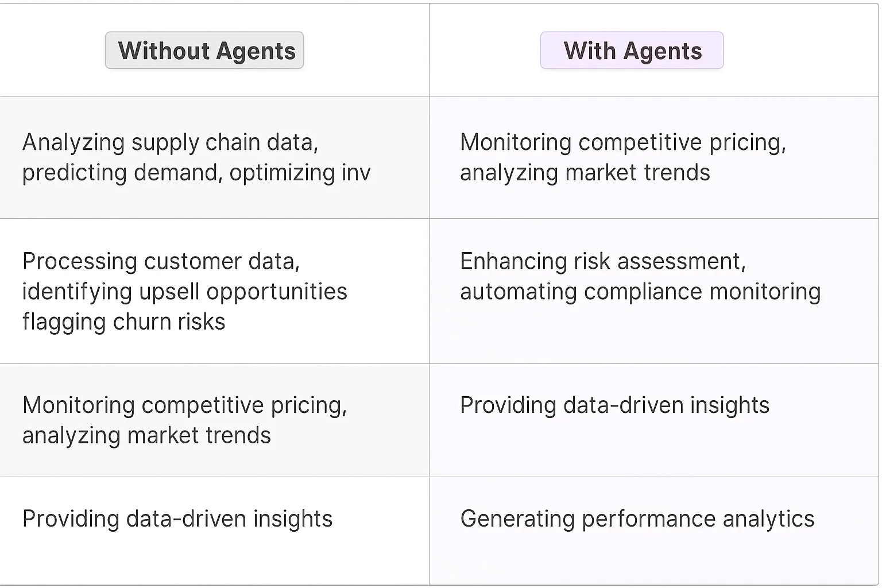The height and width of the screenshot is (588, 882).
Task: Click 'Monitoring competitive pricing' under Without Agents
Action: coord(185,405)
